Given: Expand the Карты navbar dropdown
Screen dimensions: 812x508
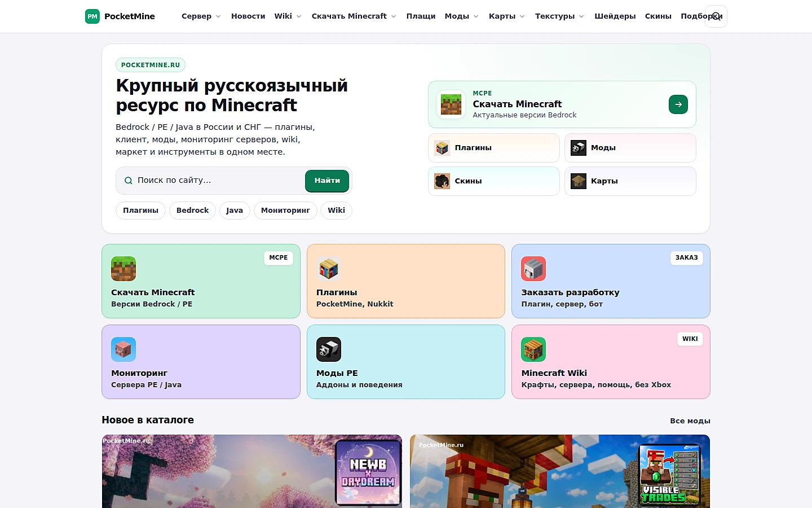Looking at the screenshot, I should (506, 16).
